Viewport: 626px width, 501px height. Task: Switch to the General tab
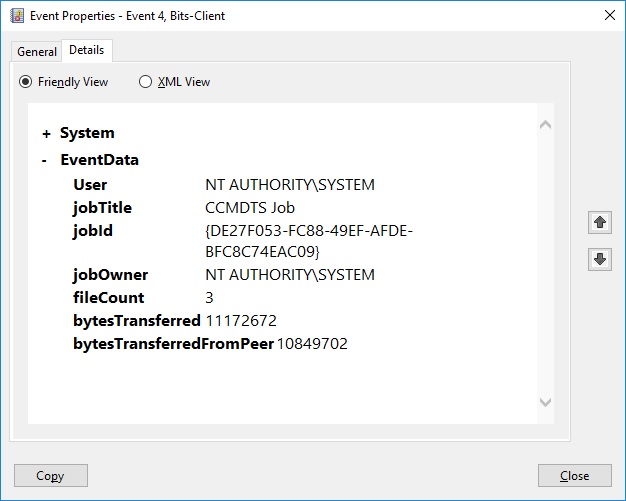pos(37,51)
